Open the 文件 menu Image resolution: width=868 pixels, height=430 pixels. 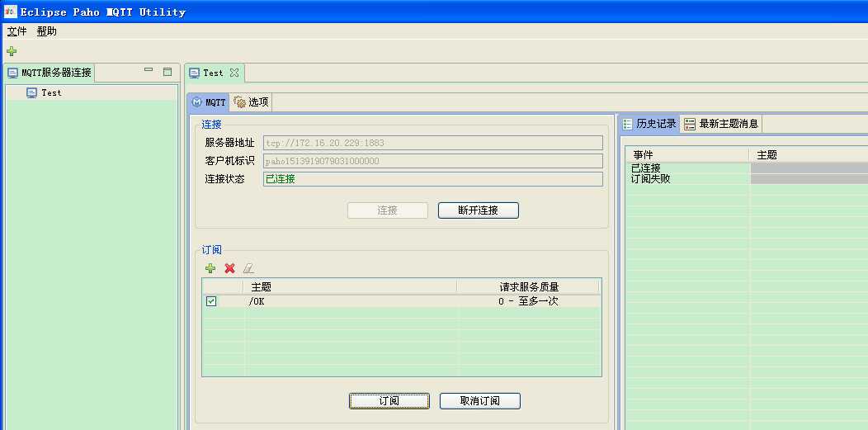(x=17, y=31)
